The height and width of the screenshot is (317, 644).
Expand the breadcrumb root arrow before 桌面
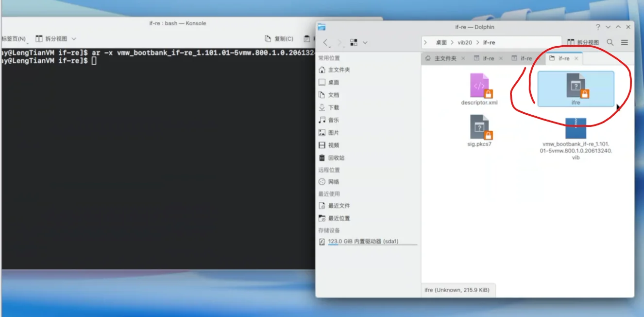pos(426,43)
